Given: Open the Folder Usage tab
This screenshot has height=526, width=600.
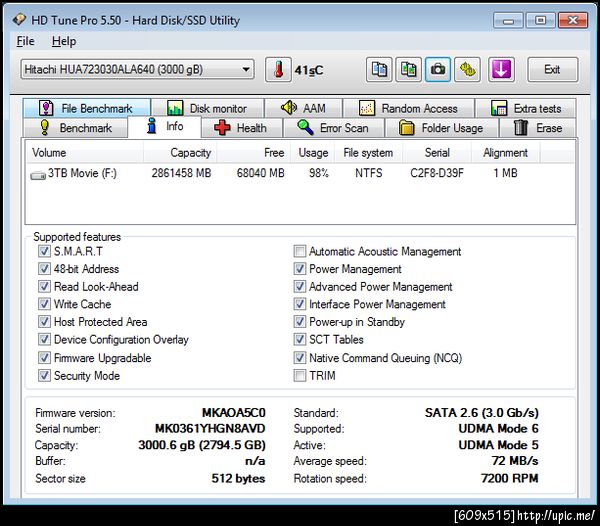Looking at the screenshot, I should point(442,128).
